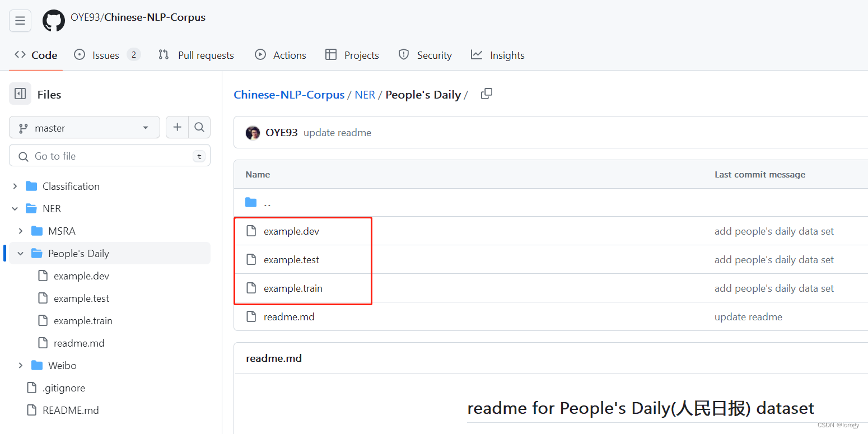Click the branch icon in master selector
The image size is (868, 434).
pos(24,128)
